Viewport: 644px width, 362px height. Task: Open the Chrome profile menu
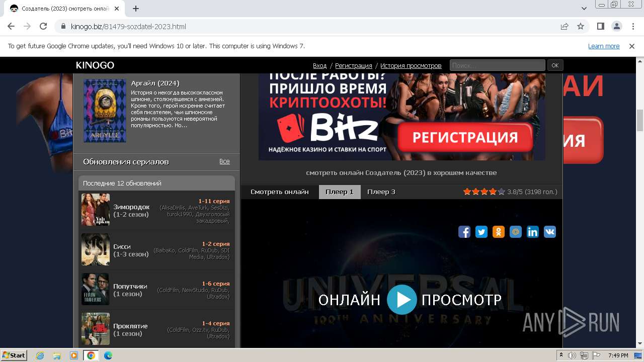616,26
